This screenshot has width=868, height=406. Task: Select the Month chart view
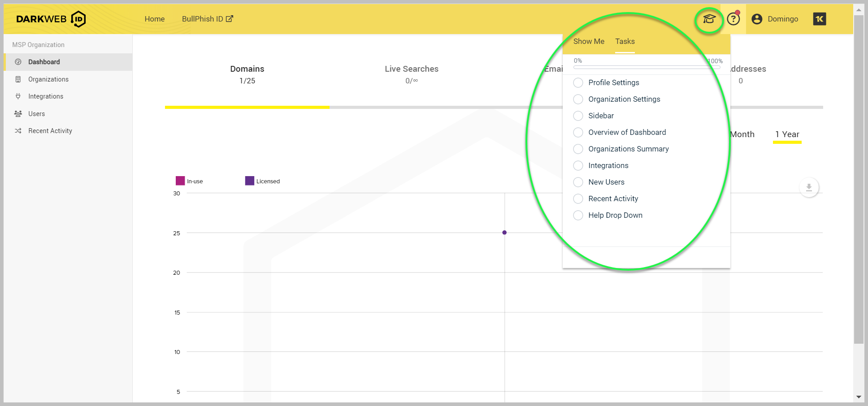coord(742,134)
